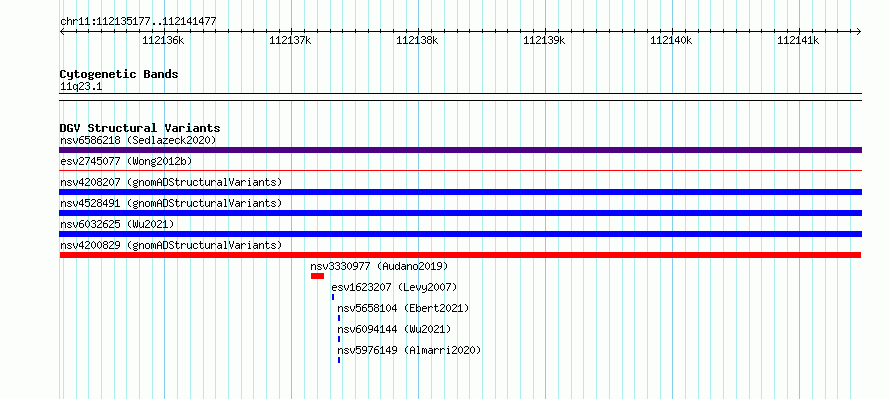Image resolution: width=890 pixels, height=399 pixels.
Task: Open the nsv4200829 gnomAD variant label
Action: tap(171, 245)
